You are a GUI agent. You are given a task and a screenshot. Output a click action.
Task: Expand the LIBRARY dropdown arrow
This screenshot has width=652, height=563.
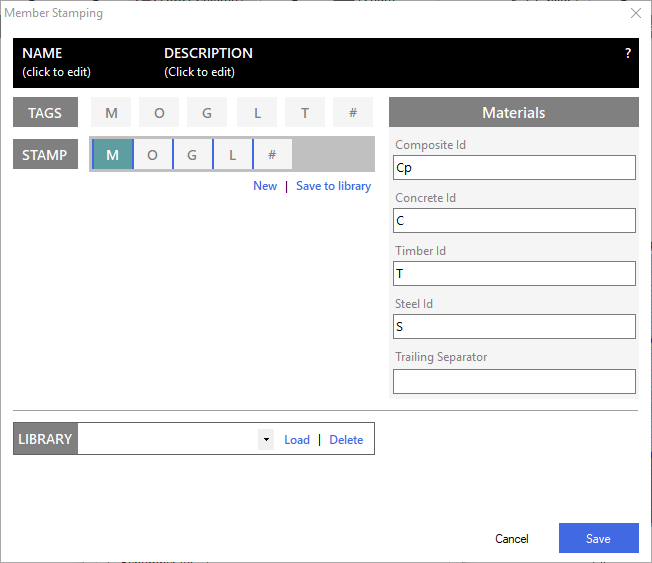pos(265,439)
